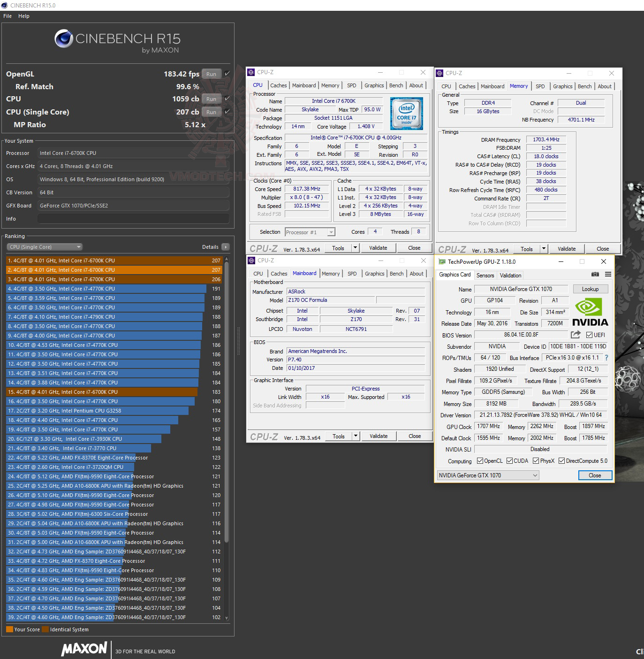Open the GPU-Z hamburger menu icon

point(608,275)
